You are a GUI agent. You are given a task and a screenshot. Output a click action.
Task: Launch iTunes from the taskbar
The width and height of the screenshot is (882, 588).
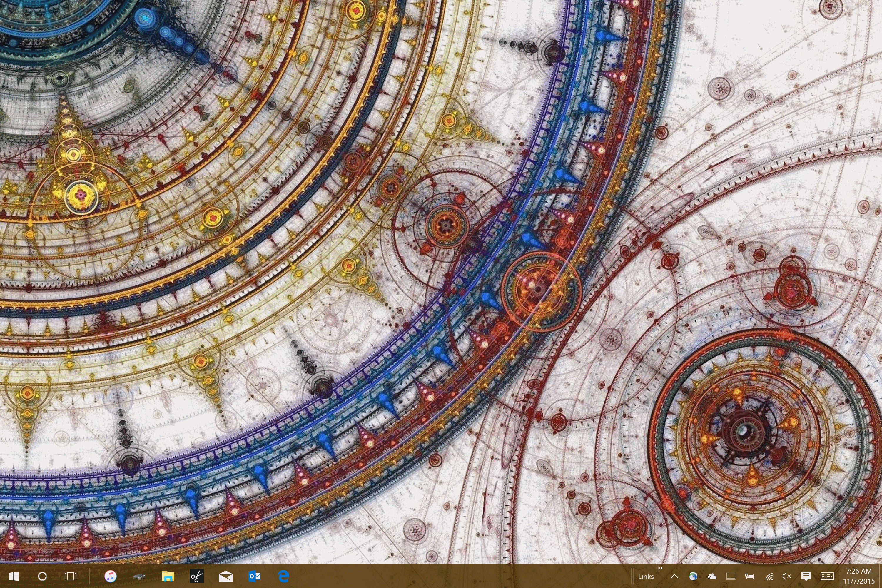[x=110, y=576]
